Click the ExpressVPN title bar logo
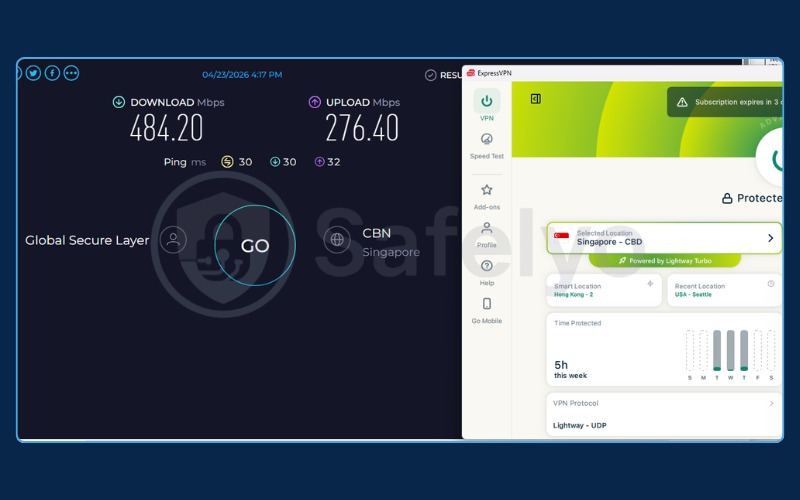The height and width of the screenshot is (500, 800). click(471, 73)
